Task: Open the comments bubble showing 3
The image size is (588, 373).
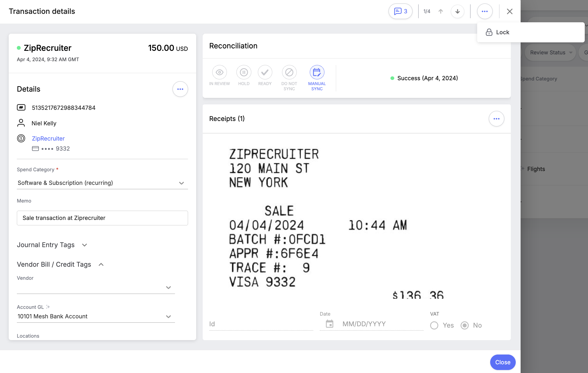Action: click(x=400, y=11)
